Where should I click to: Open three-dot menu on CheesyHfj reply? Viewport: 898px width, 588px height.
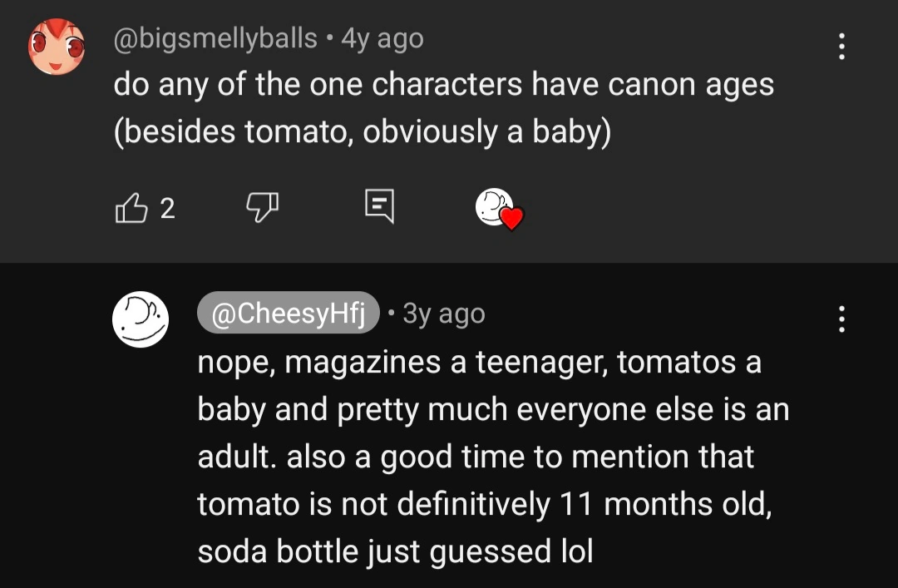pos(841,319)
